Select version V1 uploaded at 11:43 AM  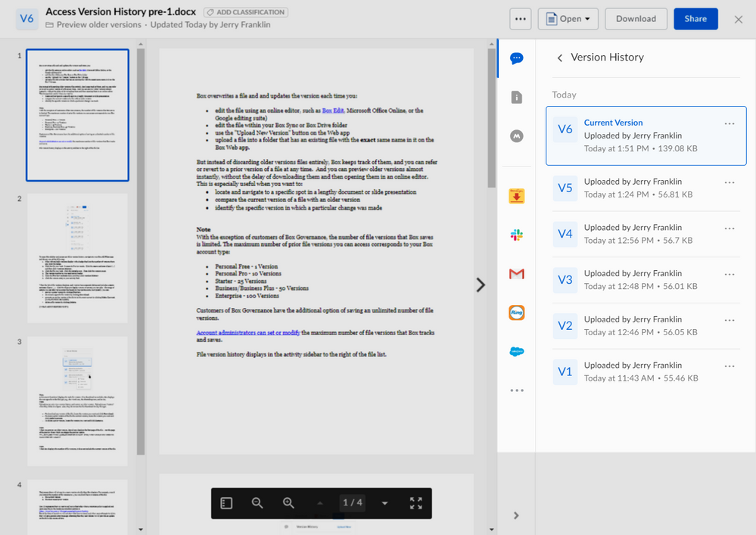646,372
